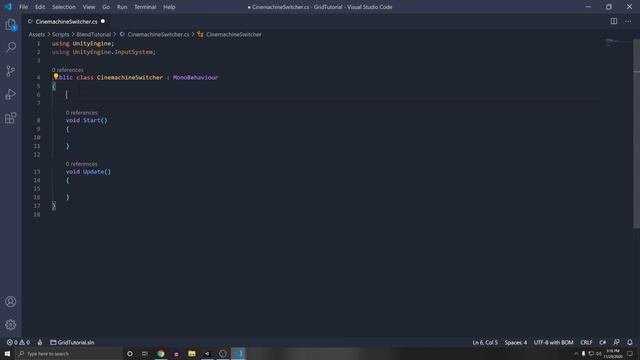Open the Source Control view
The image size is (640, 360).
pos(11,71)
